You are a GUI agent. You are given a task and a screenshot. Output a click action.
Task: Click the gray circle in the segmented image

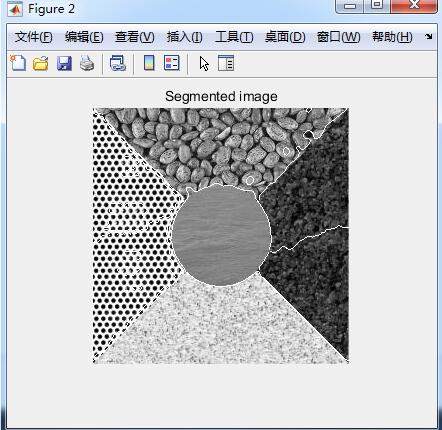(221, 235)
